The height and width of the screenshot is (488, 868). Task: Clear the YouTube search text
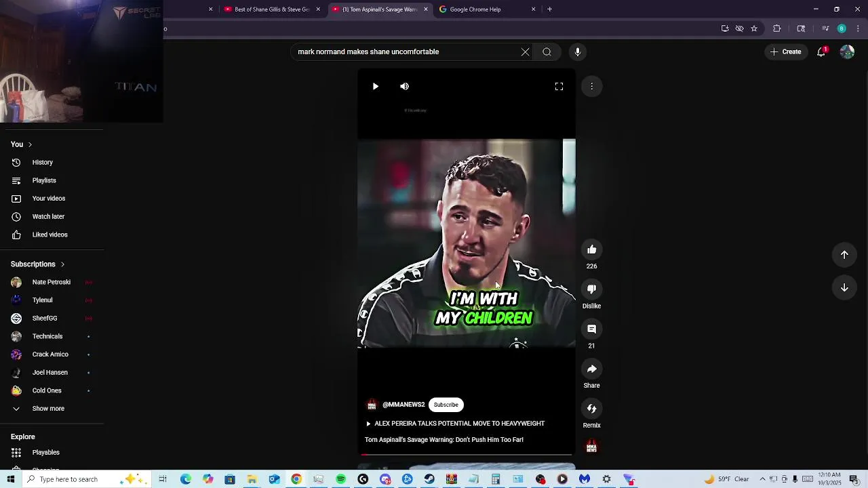525,52
